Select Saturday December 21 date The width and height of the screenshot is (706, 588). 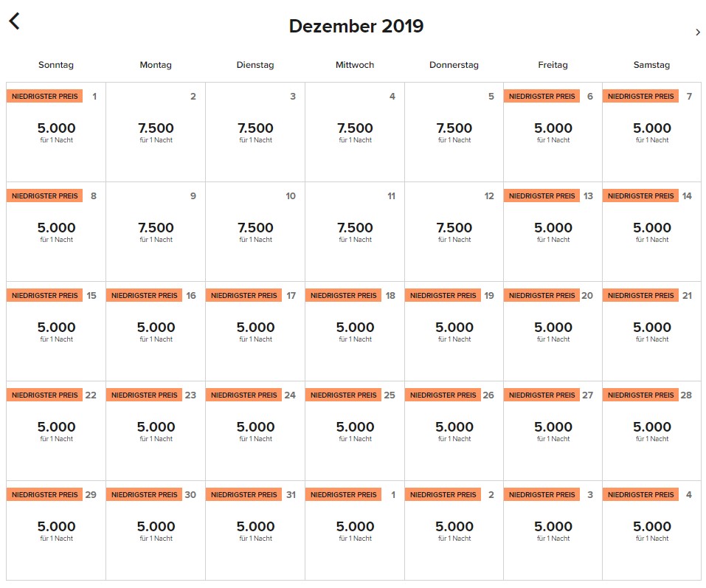(652, 331)
